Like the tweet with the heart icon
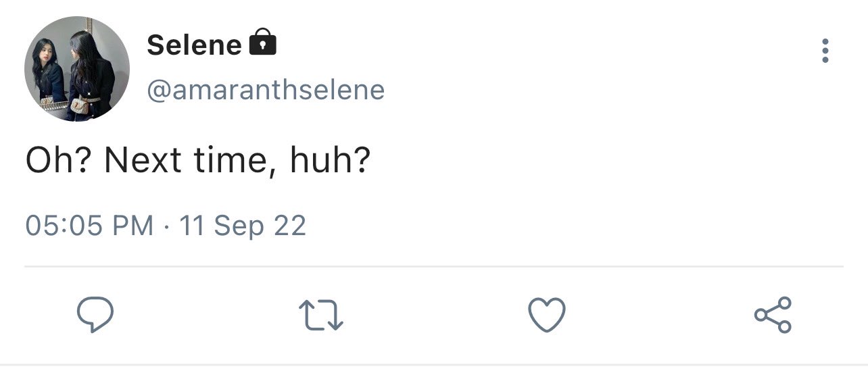 [x=546, y=316]
